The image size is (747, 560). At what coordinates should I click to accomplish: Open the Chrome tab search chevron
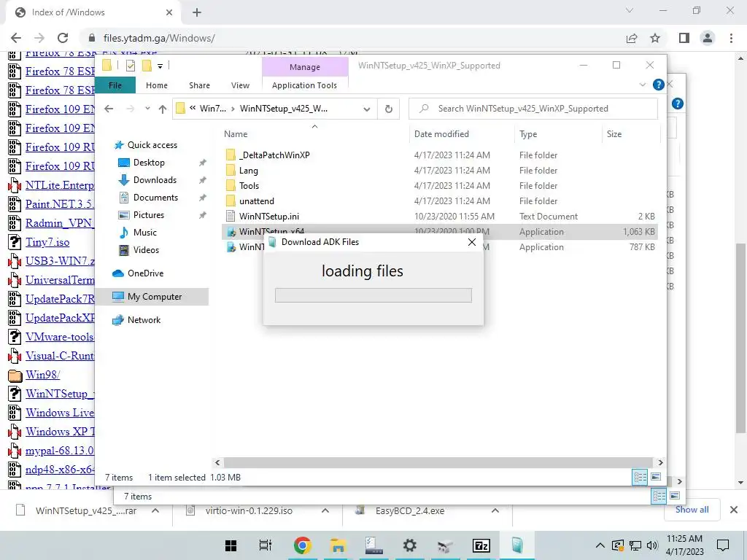click(630, 10)
